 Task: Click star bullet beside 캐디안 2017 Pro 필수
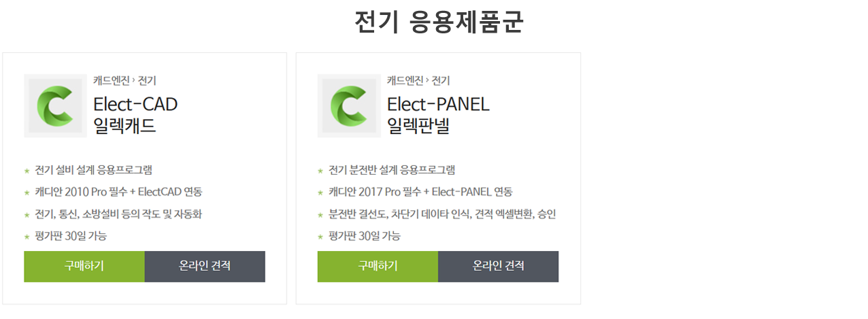pyautogui.click(x=321, y=192)
